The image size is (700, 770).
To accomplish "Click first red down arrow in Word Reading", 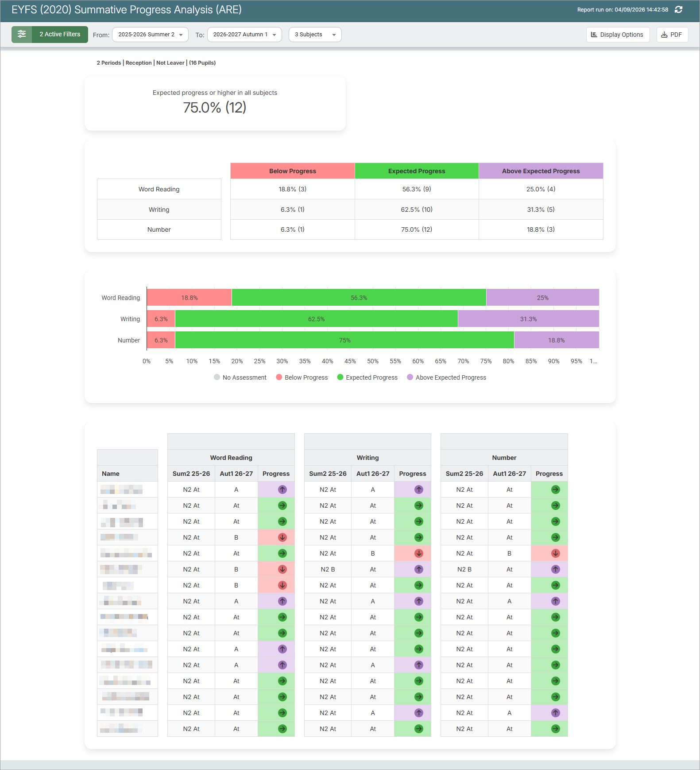I will click(282, 537).
